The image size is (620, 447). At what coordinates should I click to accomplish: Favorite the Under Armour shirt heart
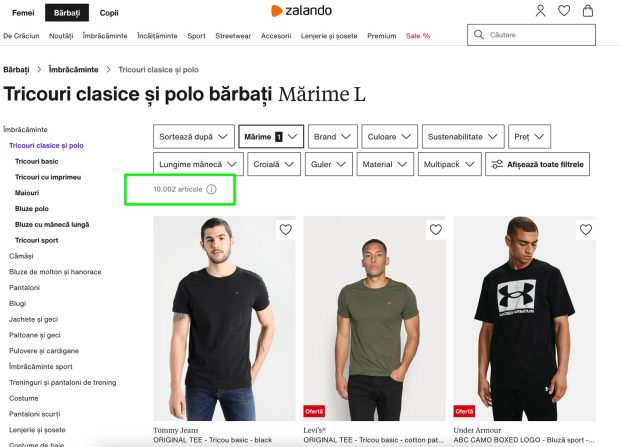(x=586, y=229)
